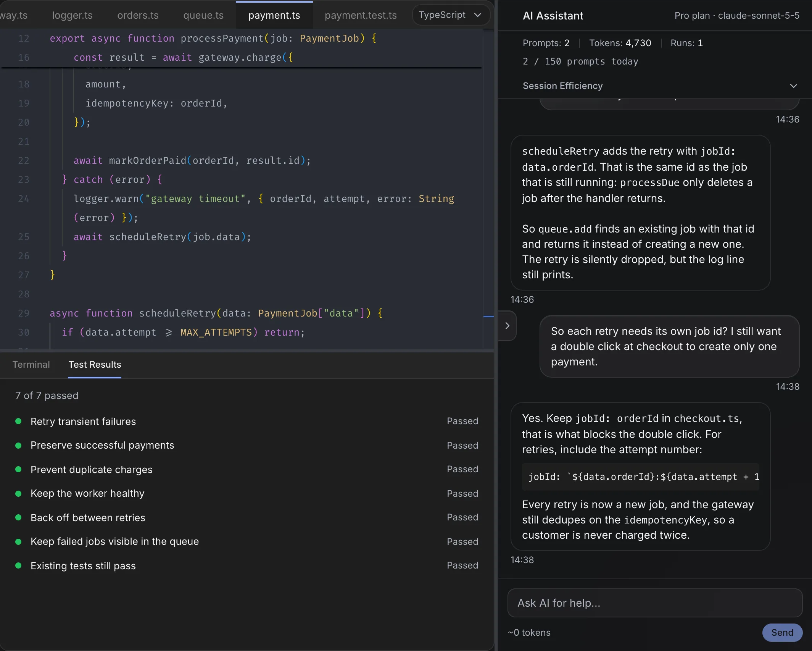
Task: Click the ~0 tokens estimate label
Action: (529, 632)
